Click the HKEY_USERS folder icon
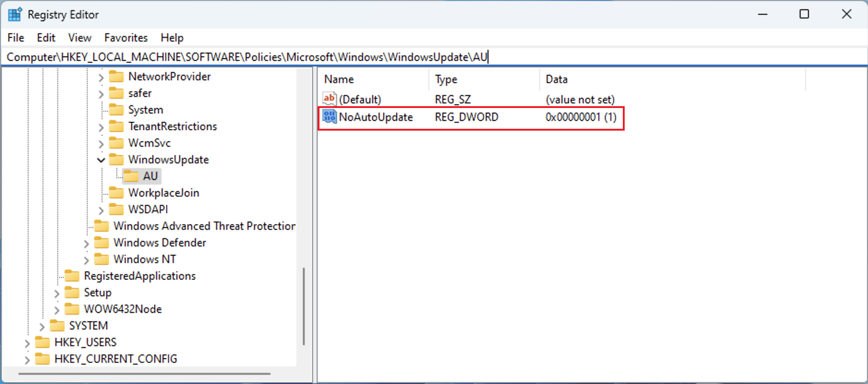The image size is (868, 384). click(42, 342)
